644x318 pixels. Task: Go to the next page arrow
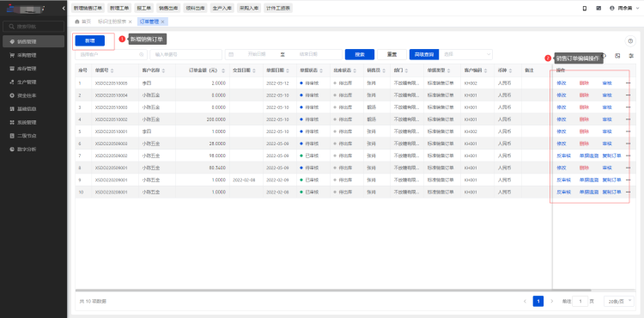coord(552,301)
